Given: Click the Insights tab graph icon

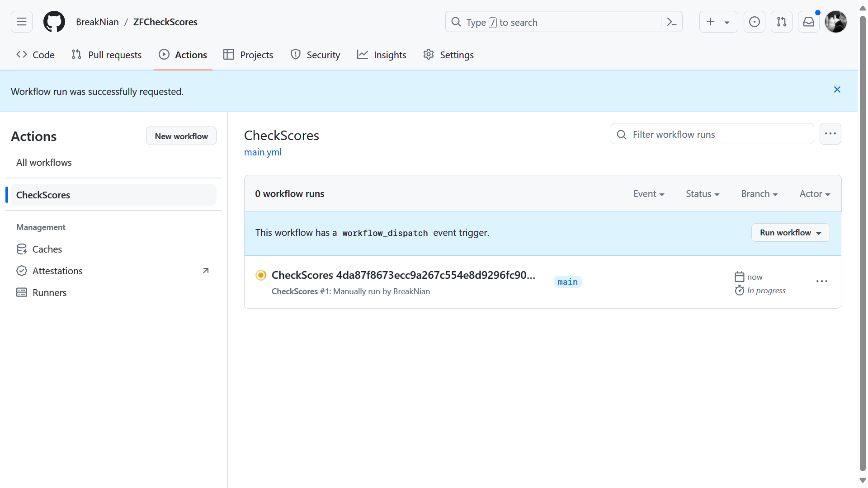Looking at the screenshot, I should tap(363, 55).
